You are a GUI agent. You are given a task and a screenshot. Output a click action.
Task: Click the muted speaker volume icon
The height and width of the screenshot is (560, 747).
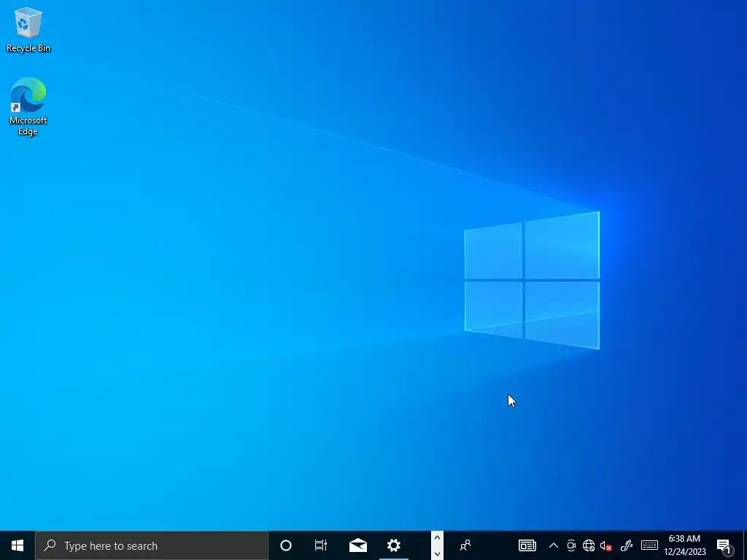606,545
